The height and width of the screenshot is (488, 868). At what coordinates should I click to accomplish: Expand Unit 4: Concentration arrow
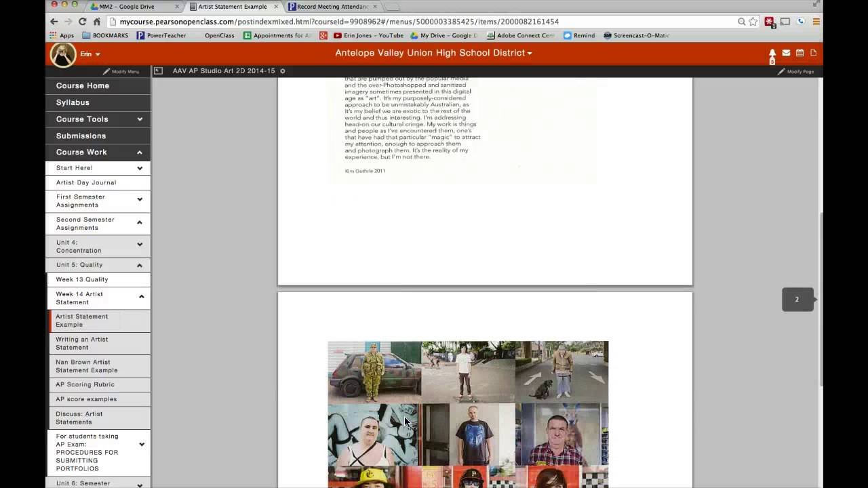point(140,244)
